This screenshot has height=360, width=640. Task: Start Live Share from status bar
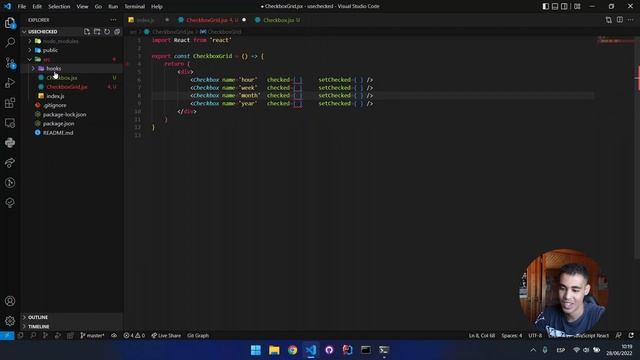coord(166,336)
